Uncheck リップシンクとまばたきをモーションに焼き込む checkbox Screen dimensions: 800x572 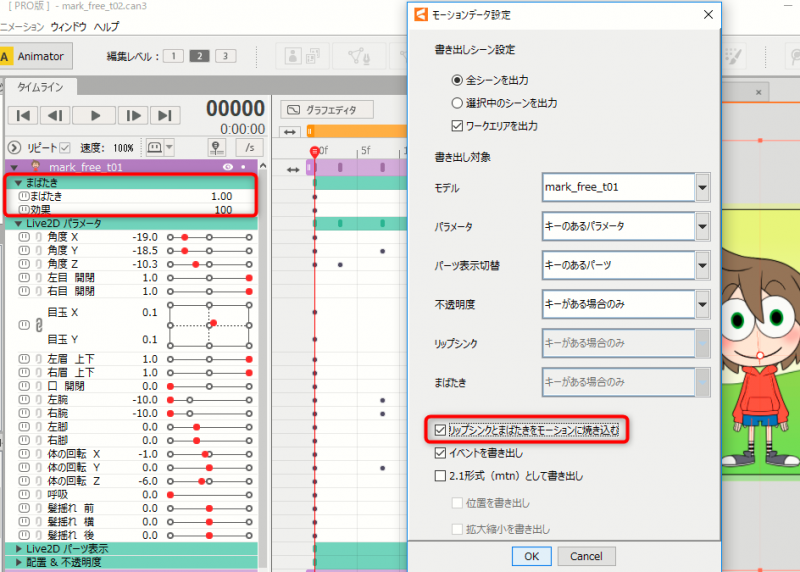click(x=442, y=430)
